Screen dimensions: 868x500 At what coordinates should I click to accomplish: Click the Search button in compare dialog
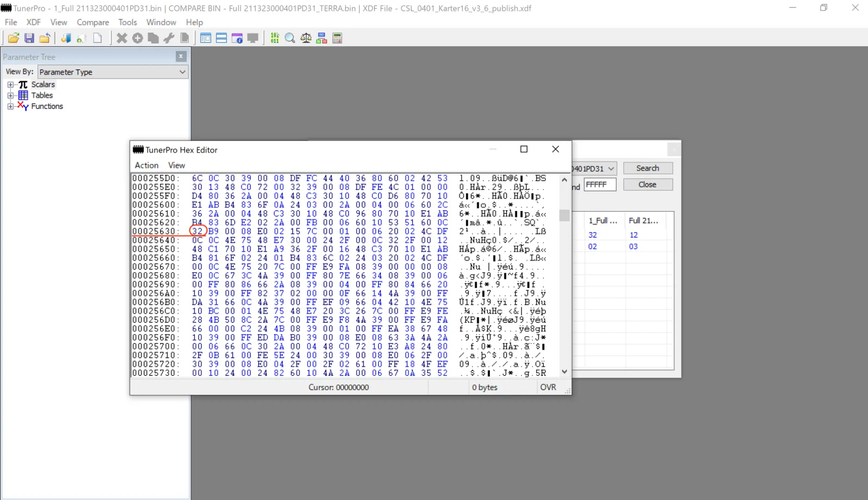(x=648, y=168)
